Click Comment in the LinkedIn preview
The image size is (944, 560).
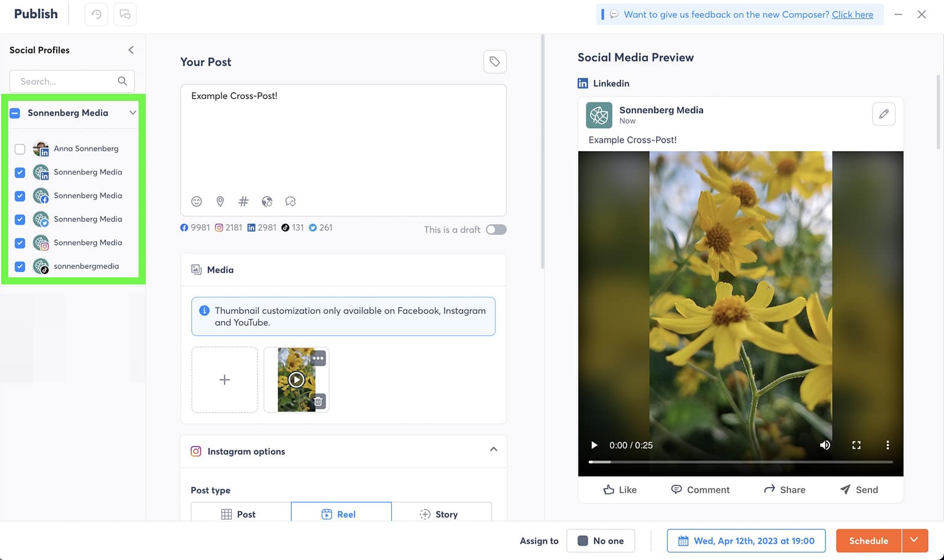pyautogui.click(x=700, y=490)
